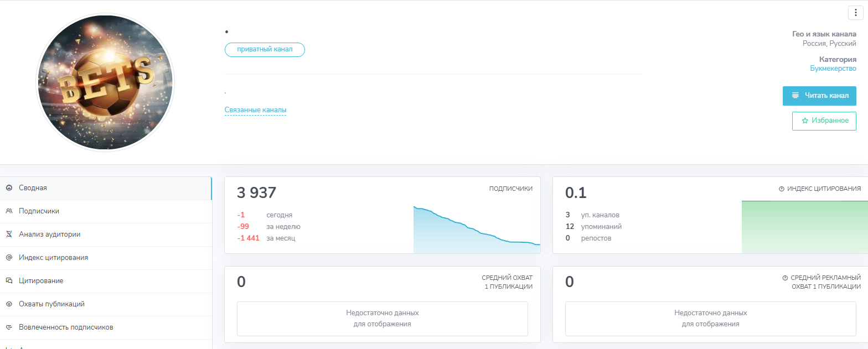Open the Сводная section
The width and height of the screenshot is (868, 349).
(x=33, y=188)
